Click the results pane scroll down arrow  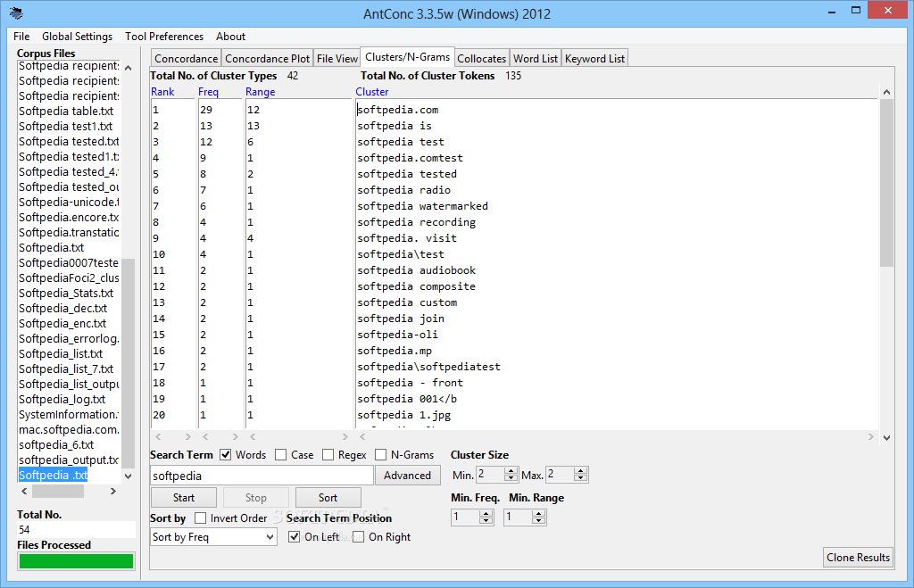tap(886, 437)
